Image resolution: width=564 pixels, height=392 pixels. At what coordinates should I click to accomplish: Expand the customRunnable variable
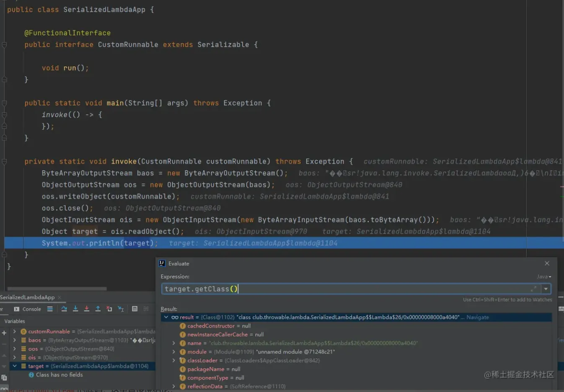(x=15, y=331)
